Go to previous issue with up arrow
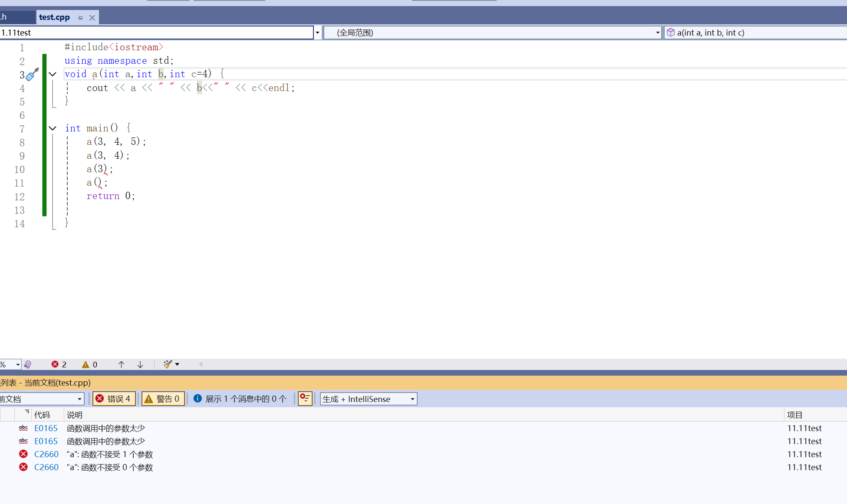847x504 pixels. pyautogui.click(x=121, y=364)
